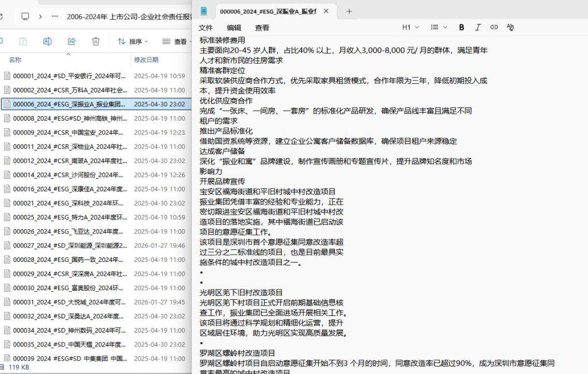This screenshot has height=374, width=588.
Task: Click the line 推出产品标准化 in Notepad
Action: [x=226, y=132]
